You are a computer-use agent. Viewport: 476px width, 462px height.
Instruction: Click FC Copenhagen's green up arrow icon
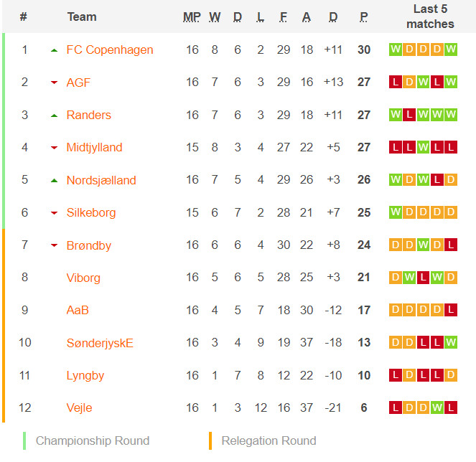(54, 50)
